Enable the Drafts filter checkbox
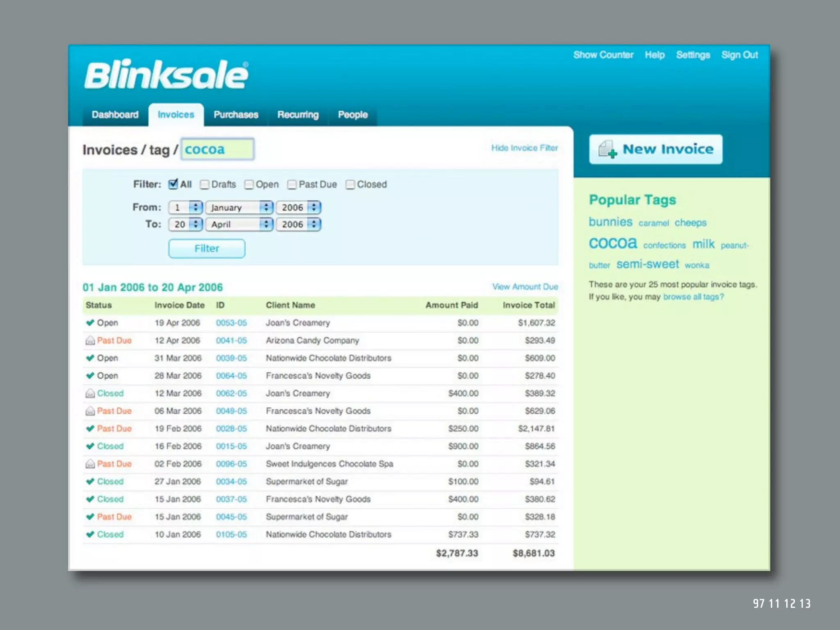Screen dimensions: 840x630 click(x=204, y=185)
